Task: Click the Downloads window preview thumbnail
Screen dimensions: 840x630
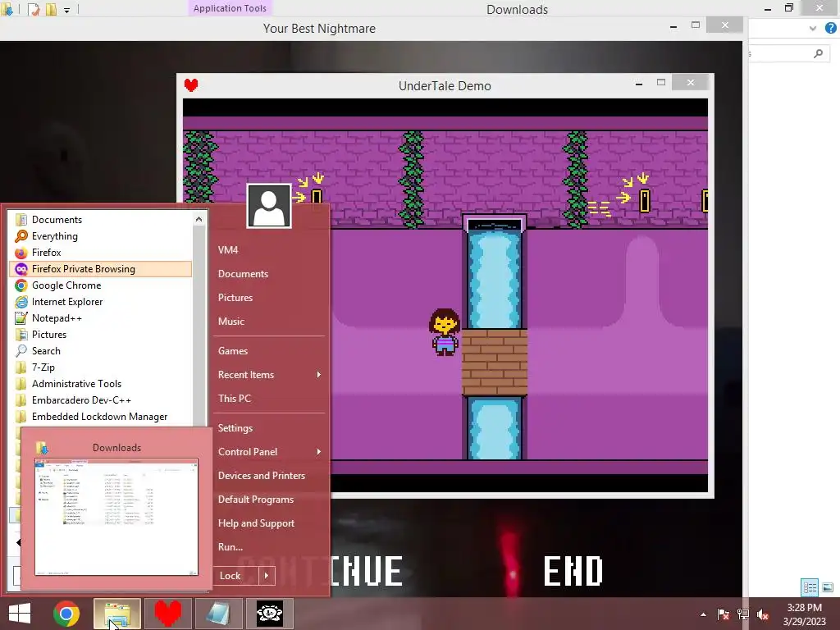Action: [116, 517]
